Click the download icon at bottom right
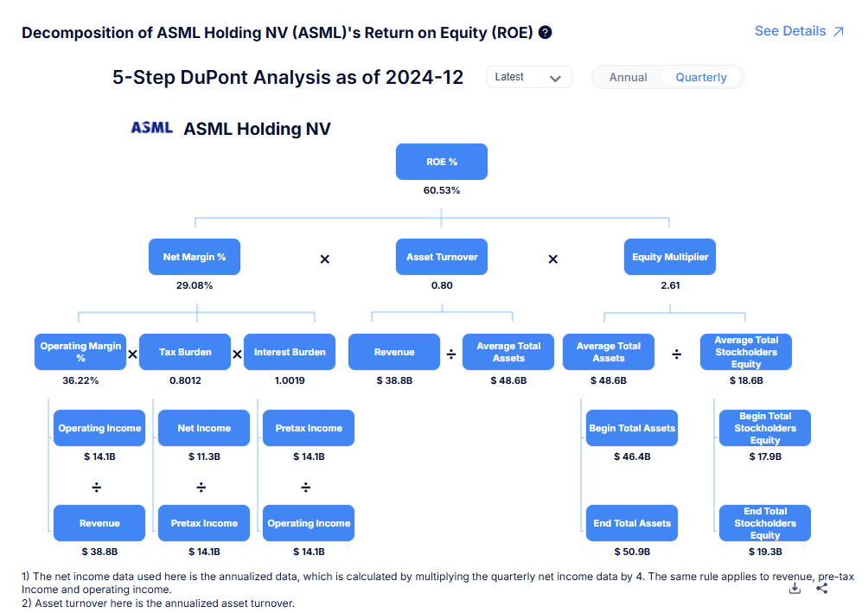This screenshot has width=868, height=613. [x=795, y=588]
